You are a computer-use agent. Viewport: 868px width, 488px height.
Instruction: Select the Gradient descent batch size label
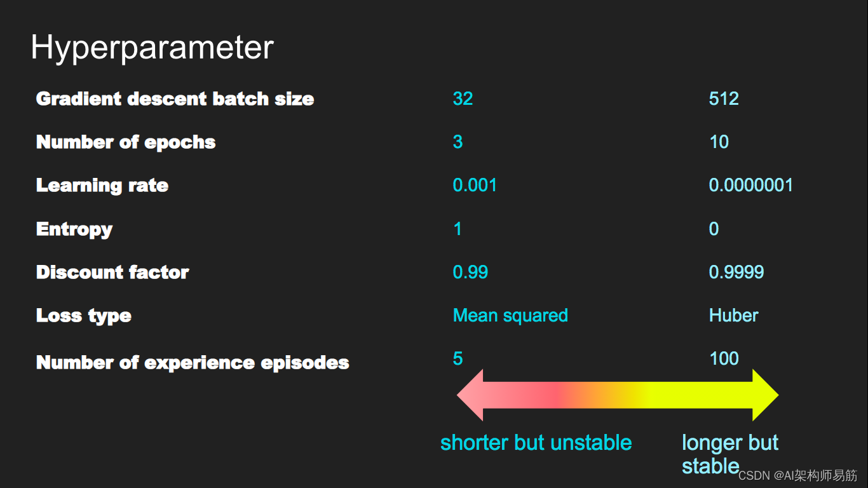(x=175, y=99)
